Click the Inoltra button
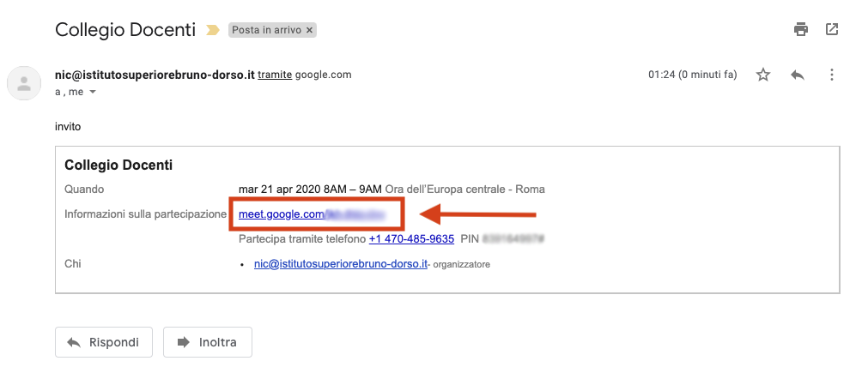This screenshot has width=868, height=379. point(208,342)
